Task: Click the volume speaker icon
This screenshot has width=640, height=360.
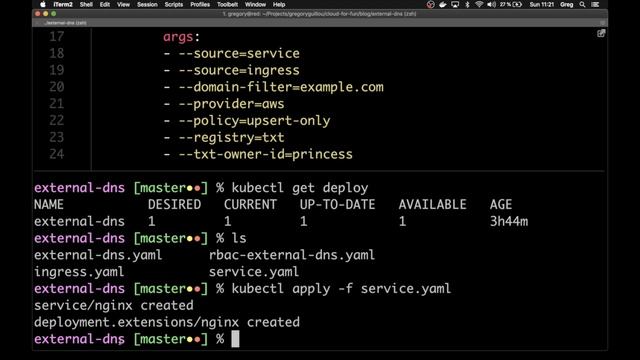Action: pyautogui.click(x=491, y=4)
